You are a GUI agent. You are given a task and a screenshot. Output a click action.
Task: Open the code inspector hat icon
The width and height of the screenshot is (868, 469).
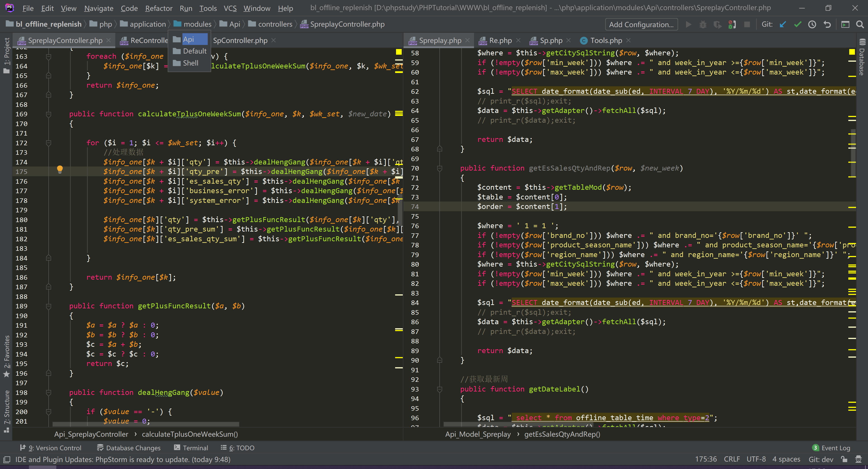[x=859, y=459]
